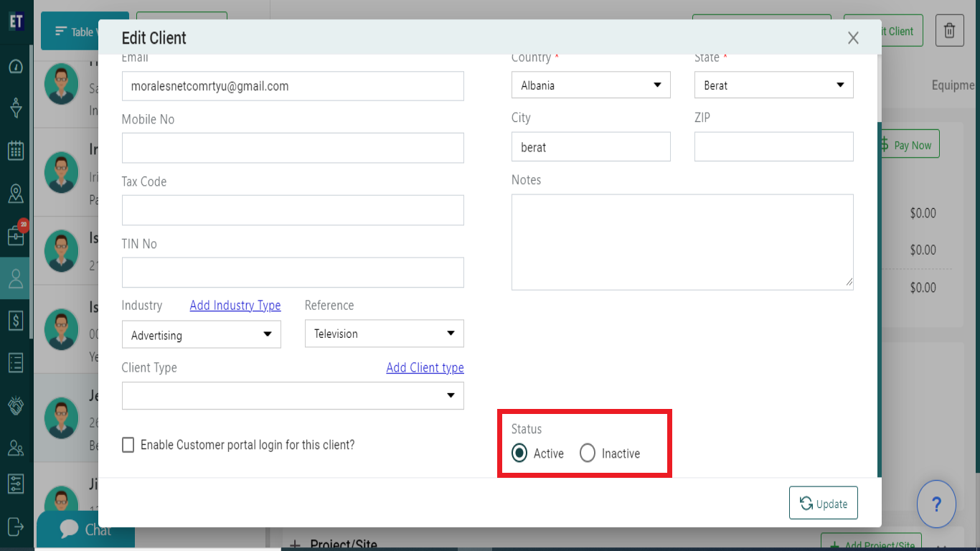Select the Active status radio button
This screenshot has width=980, height=551.
(x=519, y=453)
